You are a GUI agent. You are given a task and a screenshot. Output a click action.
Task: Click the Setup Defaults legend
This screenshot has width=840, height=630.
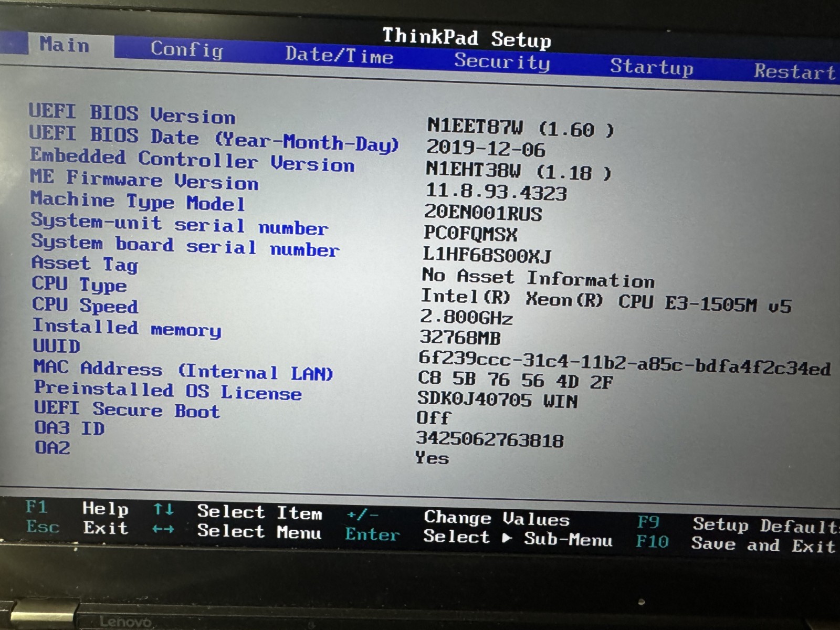(765, 525)
